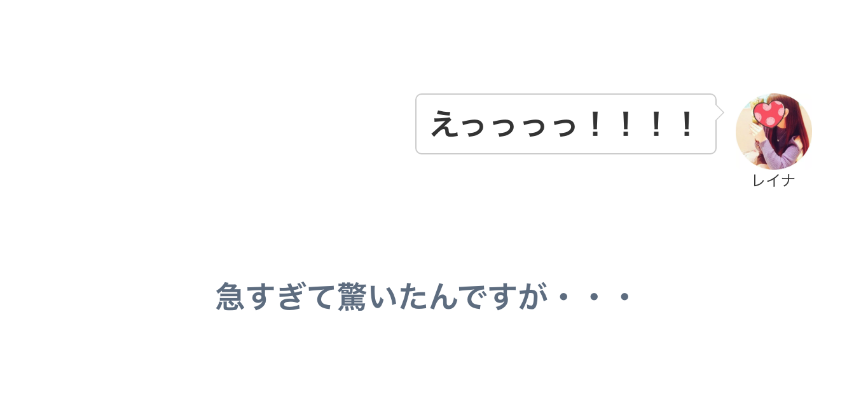Click the second exclamation mark in the bubble

click(626, 124)
